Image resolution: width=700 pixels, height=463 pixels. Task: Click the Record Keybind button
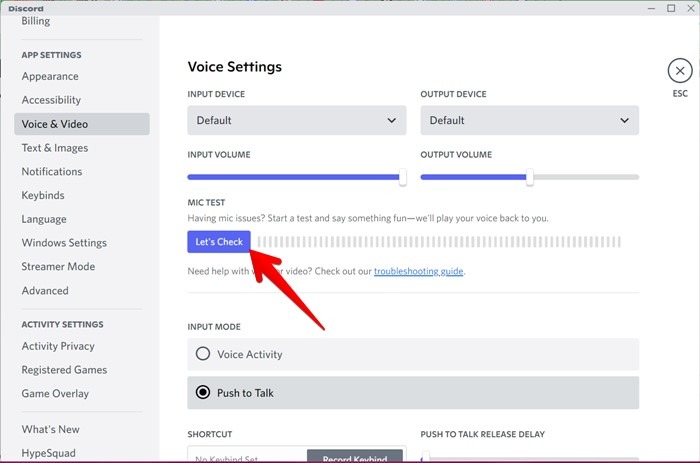[355, 456]
